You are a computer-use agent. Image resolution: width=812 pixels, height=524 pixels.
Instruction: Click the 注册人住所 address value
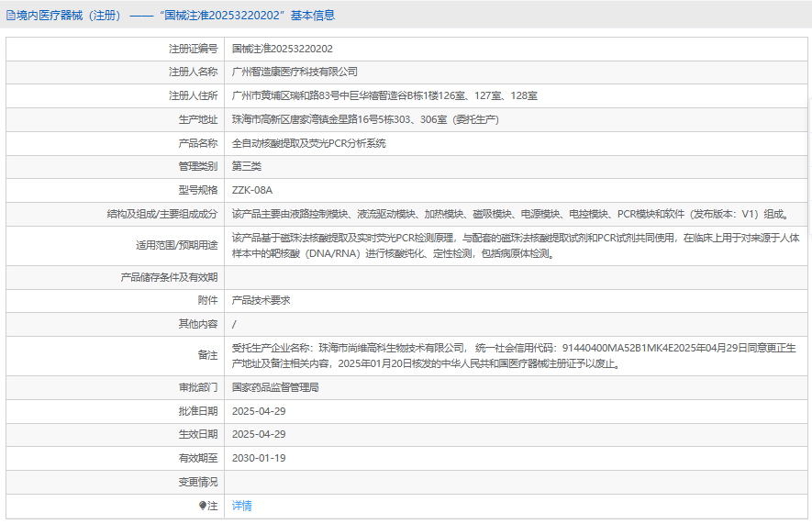384,95
